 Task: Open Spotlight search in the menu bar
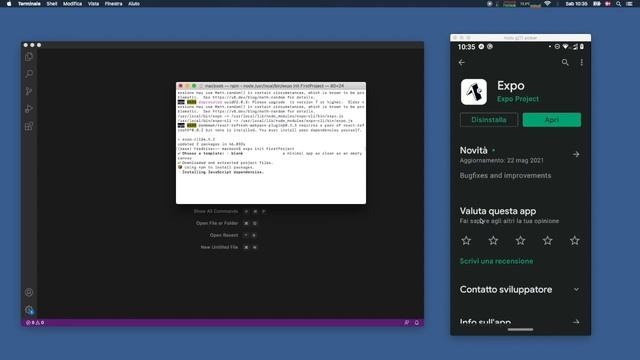619,4
